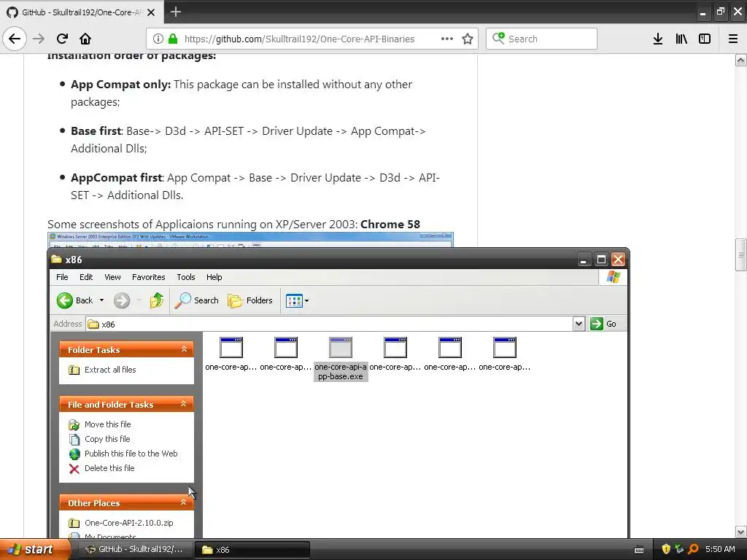The height and width of the screenshot is (560, 747).
Task: Maximize the x86 Explorer window
Action: pos(601,260)
